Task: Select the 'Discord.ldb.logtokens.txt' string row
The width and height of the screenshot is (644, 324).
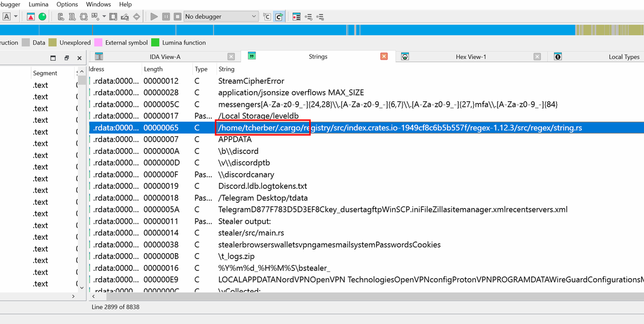Action: 366,186
